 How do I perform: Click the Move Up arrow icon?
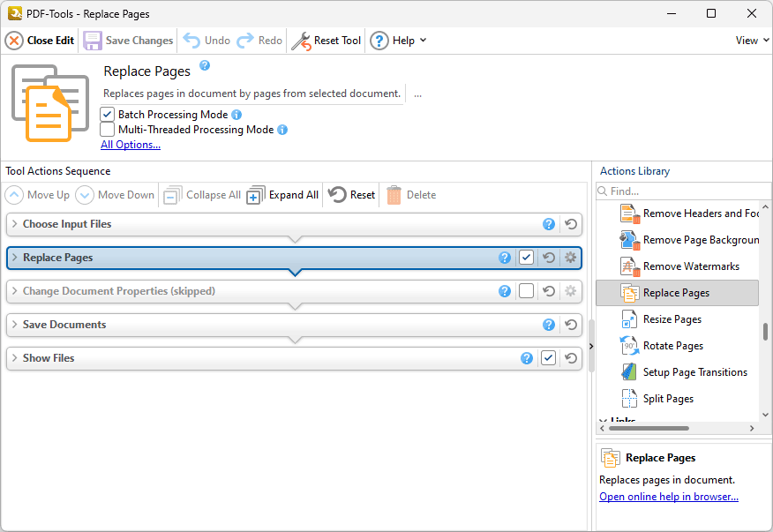coord(14,195)
